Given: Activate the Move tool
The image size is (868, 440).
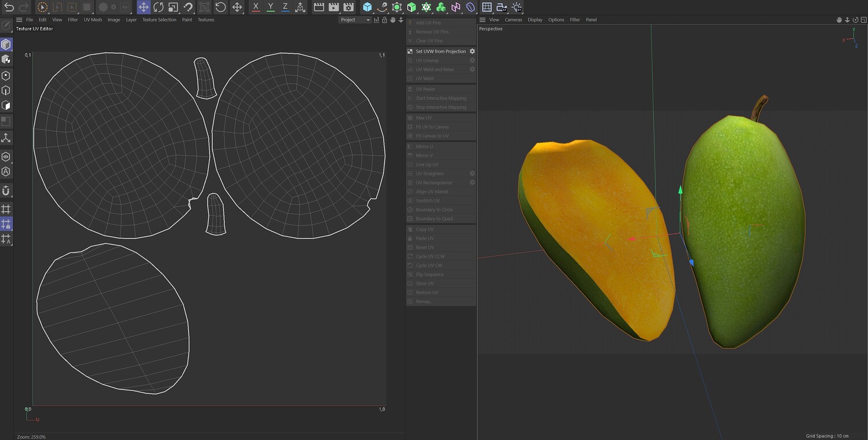Looking at the screenshot, I should pyautogui.click(x=144, y=8).
